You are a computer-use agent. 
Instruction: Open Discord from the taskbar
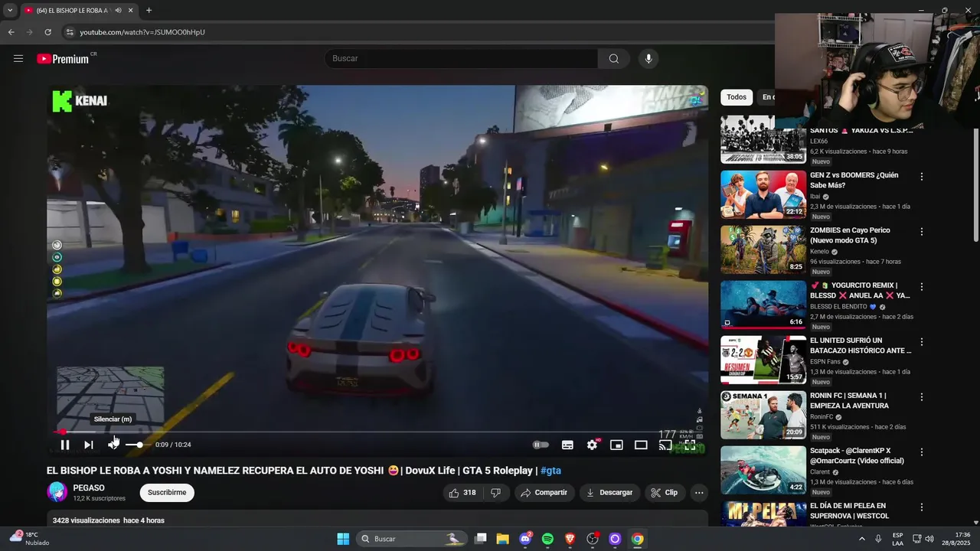click(x=525, y=539)
